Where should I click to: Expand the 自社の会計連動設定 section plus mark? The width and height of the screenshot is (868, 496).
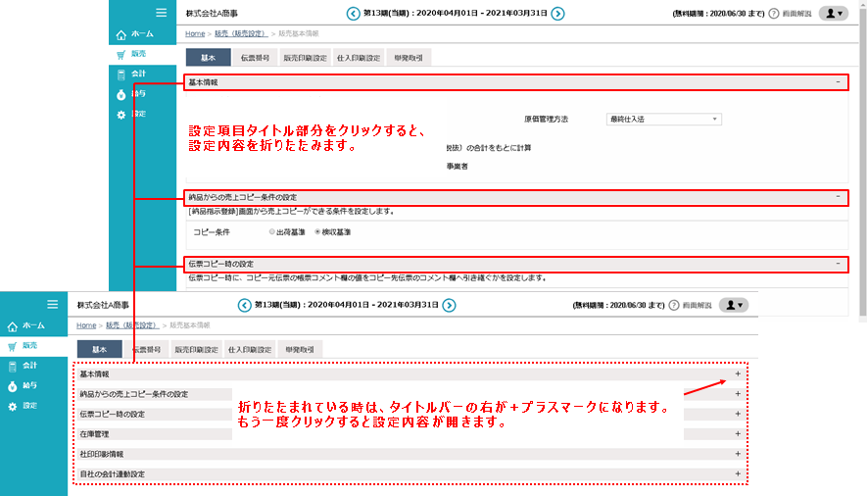click(738, 473)
